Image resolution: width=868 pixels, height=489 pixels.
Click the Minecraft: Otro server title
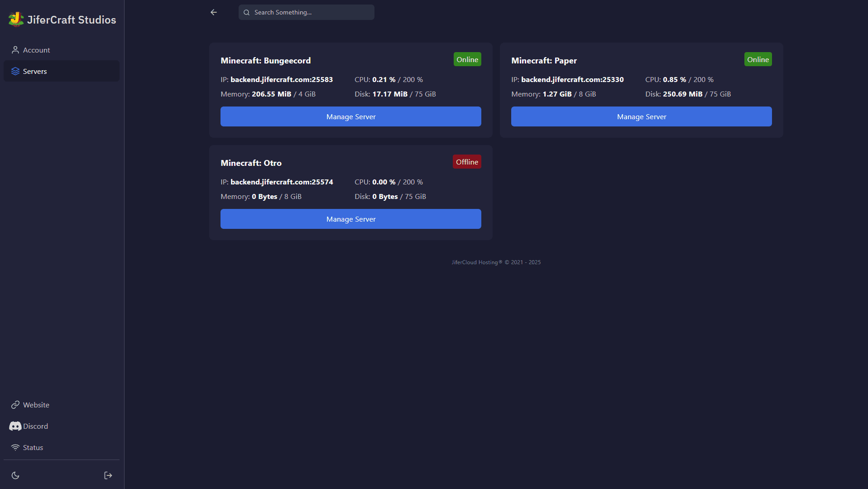(x=251, y=163)
